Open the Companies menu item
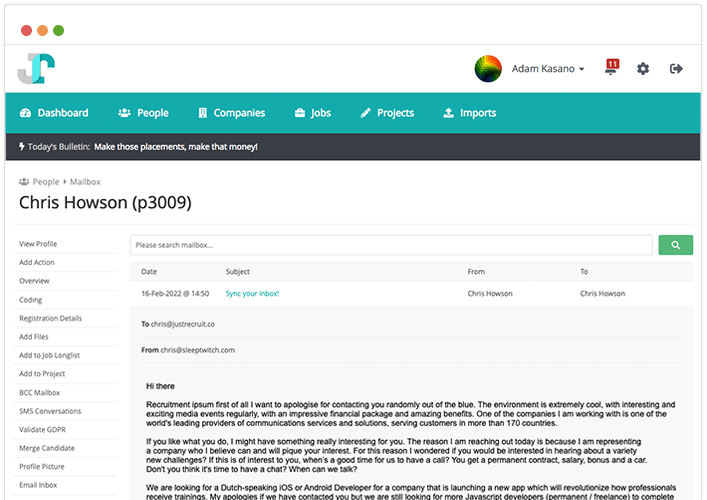Image resolution: width=707 pixels, height=500 pixels. (231, 113)
